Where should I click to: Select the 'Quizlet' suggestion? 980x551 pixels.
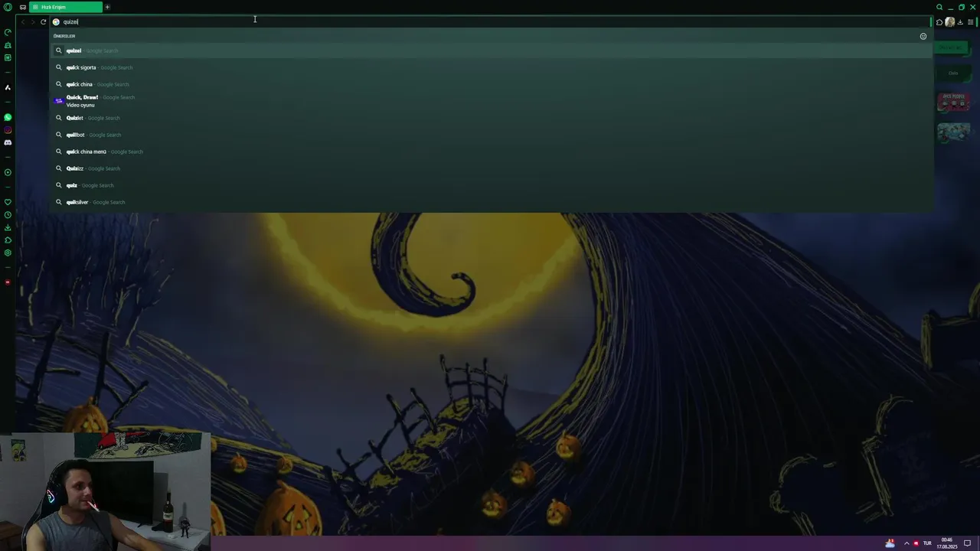coord(490,118)
